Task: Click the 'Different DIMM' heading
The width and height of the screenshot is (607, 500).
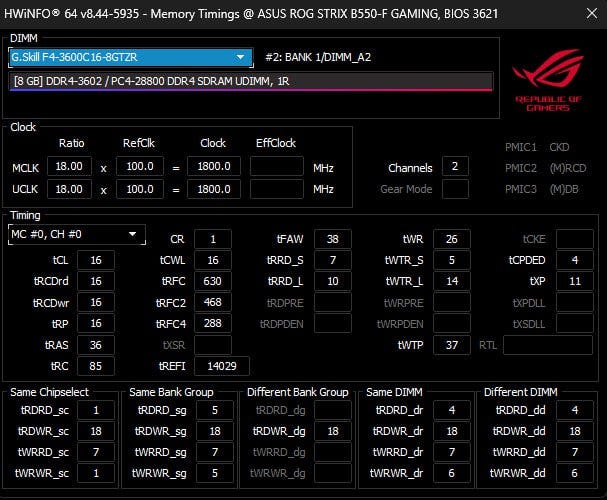Action: click(x=520, y=392)
